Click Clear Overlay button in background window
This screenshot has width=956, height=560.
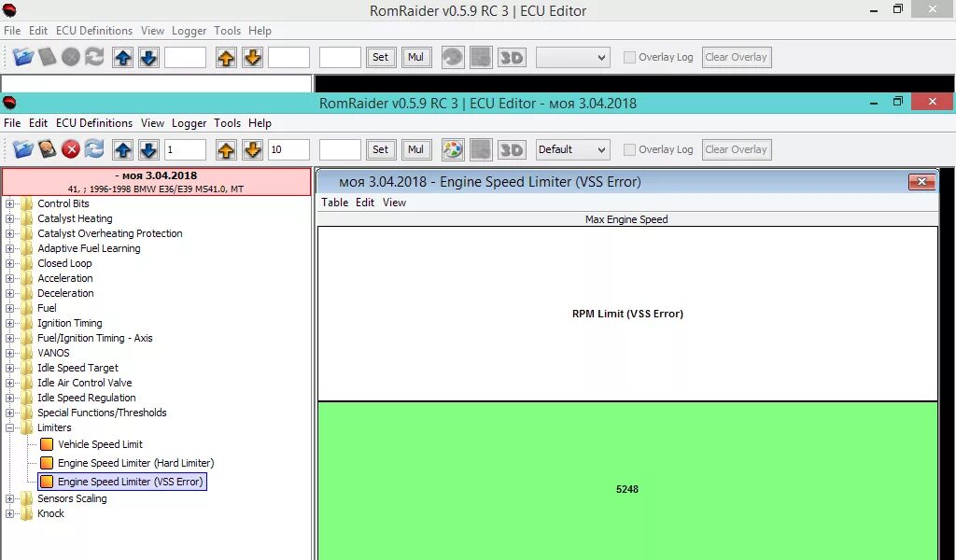pyautogui.click(x=737, y=58)
